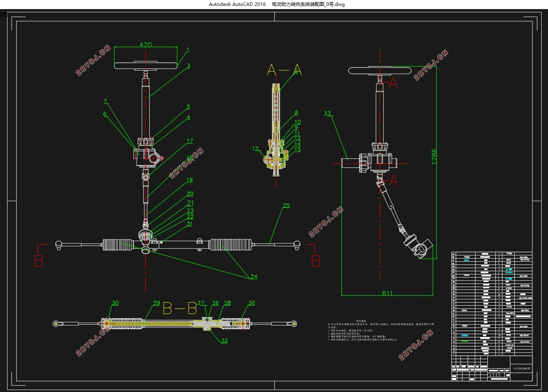Select the yellow A—A section view title
Image resolution: width=548 pixels, height=392 pixels.
[x=284, y=70]
